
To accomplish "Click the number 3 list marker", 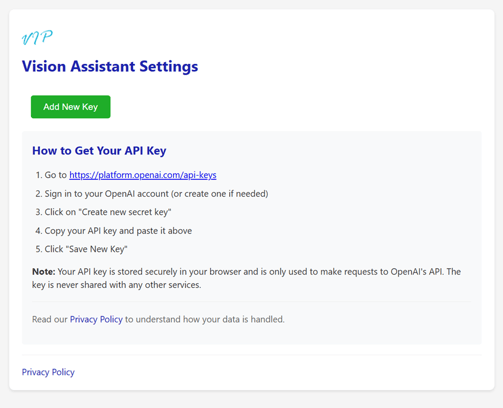I will pos(39,212).
